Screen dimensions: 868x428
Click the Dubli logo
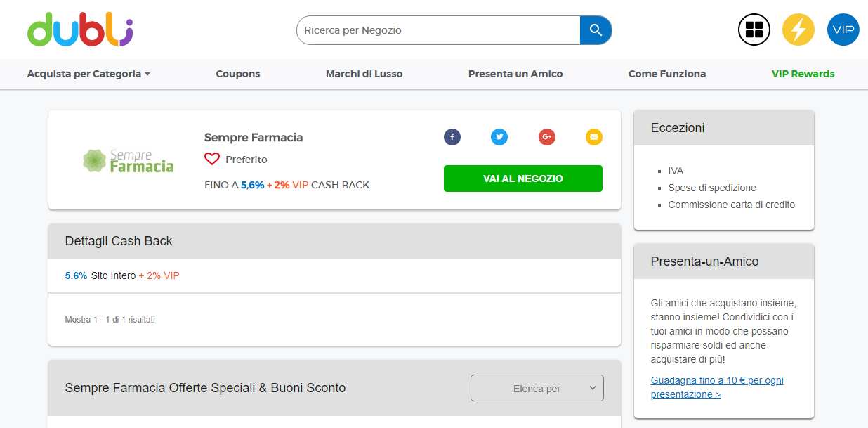(80, 30)
